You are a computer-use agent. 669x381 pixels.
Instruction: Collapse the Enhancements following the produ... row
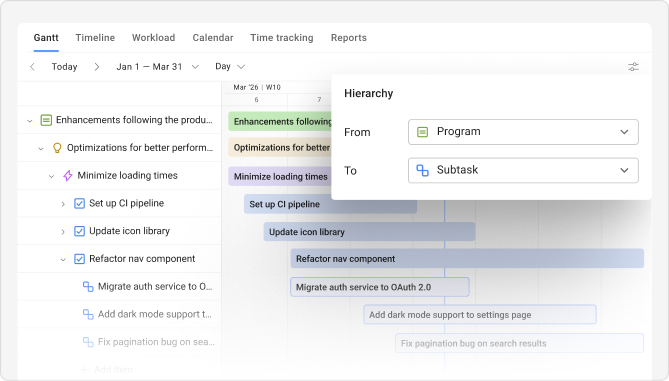coord(30,121)
